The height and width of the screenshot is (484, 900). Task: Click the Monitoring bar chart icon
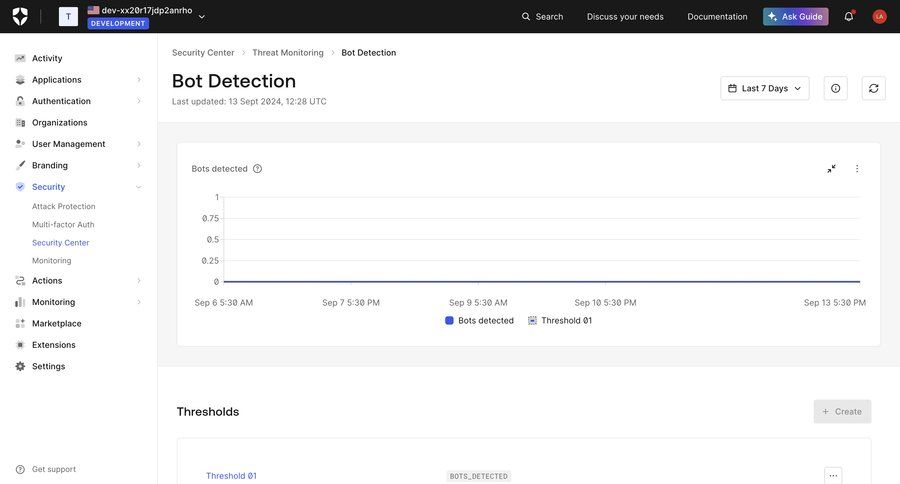coord(20,302)
